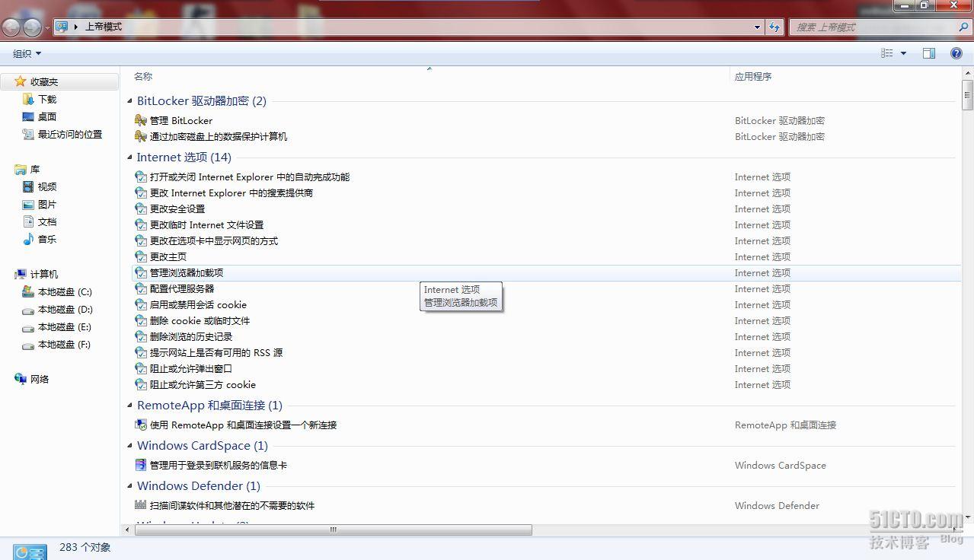Image resolution: width=974 pixels, height=560 pixels.
Task: Select 管理浏览器加载项 row
Action: [546, 272]
